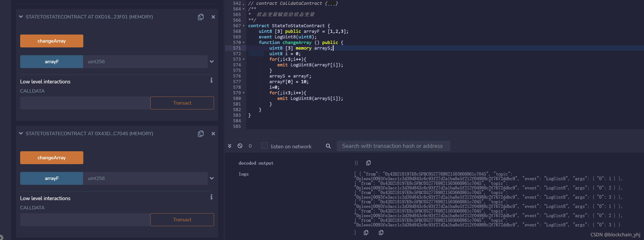Open low level interactions info on 0XD16...23F01
The width and height of the screenshot is (644, 240).
click(212, 80)
